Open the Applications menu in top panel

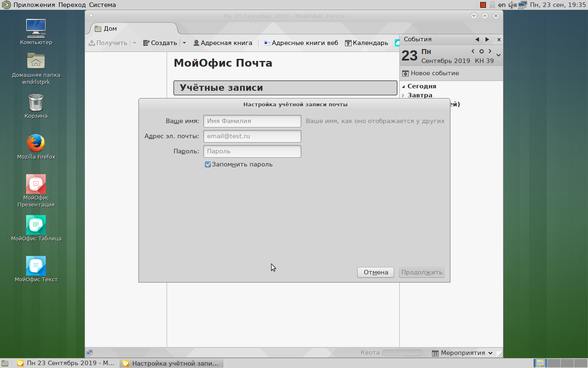(x=34, y=5)
